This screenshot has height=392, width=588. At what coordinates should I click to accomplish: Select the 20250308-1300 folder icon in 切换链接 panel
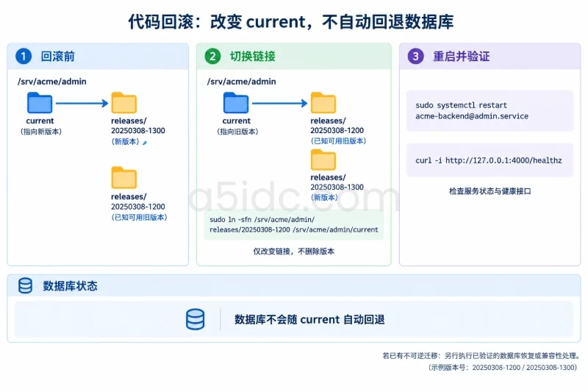click(323, 160)
